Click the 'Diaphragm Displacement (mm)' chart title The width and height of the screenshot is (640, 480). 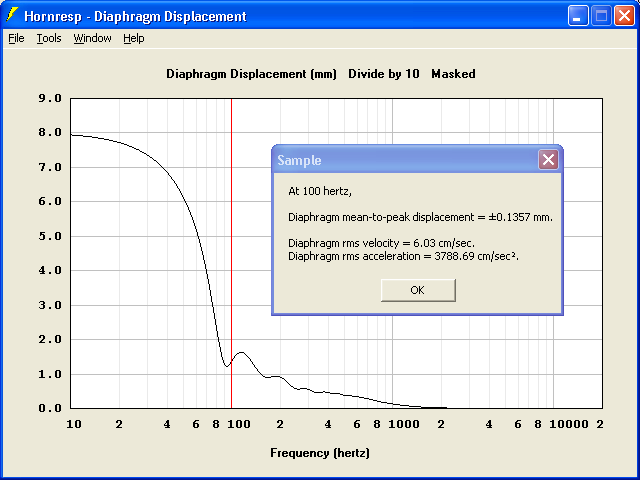251,74
